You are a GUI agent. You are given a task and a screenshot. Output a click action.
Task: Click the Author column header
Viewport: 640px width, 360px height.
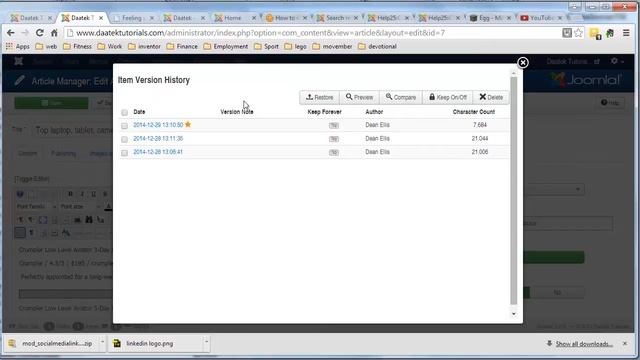point(374,111)
